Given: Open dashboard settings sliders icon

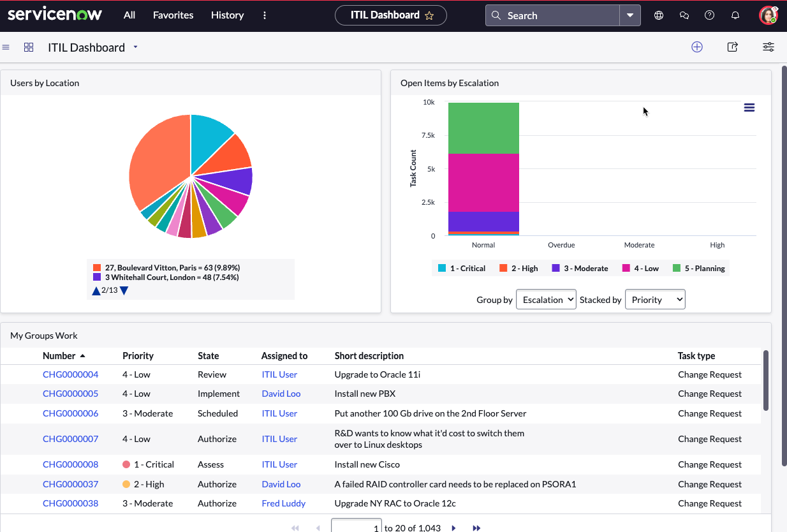Looking at the screenshot, I should pyautogui.click(x=769, y=47).
